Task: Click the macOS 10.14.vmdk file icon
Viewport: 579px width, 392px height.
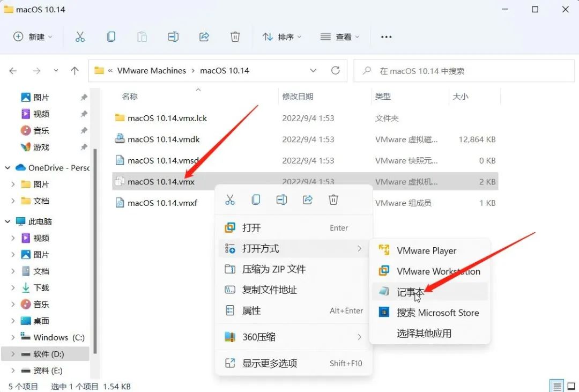Action: click(120, 139)
